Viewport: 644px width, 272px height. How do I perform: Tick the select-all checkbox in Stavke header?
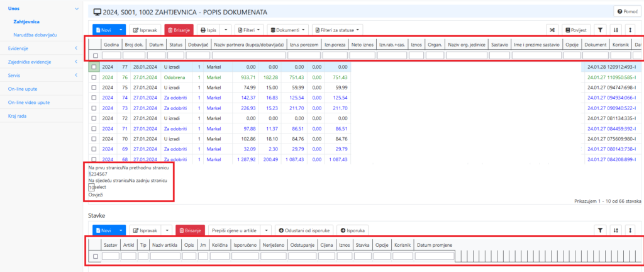click(96, 256)
